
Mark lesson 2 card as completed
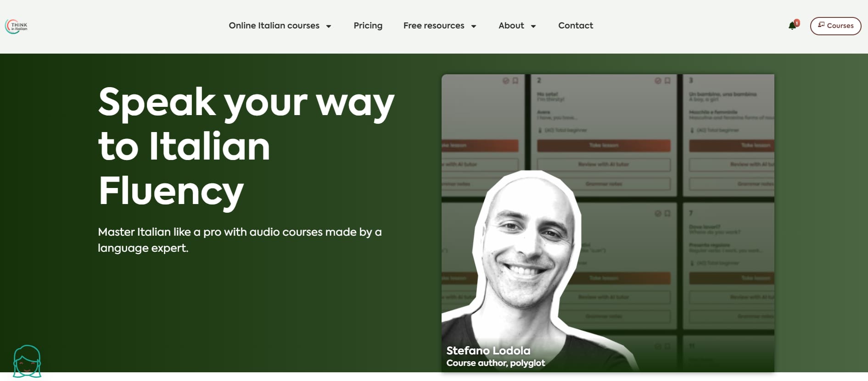pyautogui.click(x=658, y=81)
